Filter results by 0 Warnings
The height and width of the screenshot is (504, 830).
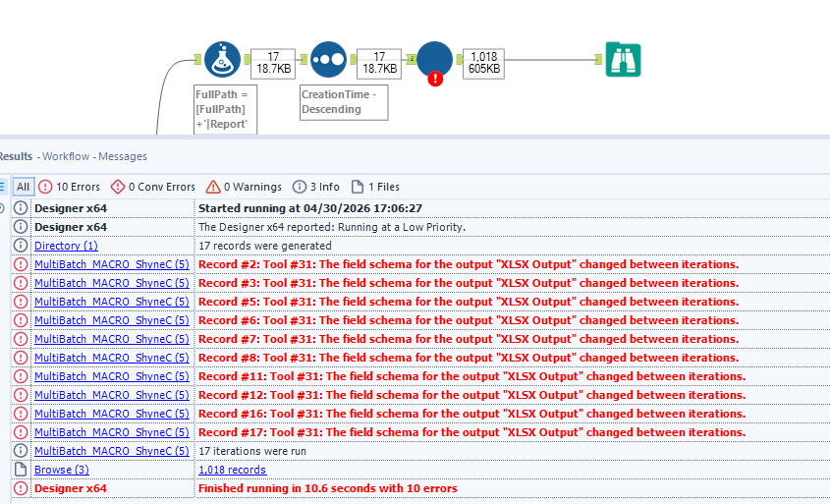[244, 187]
